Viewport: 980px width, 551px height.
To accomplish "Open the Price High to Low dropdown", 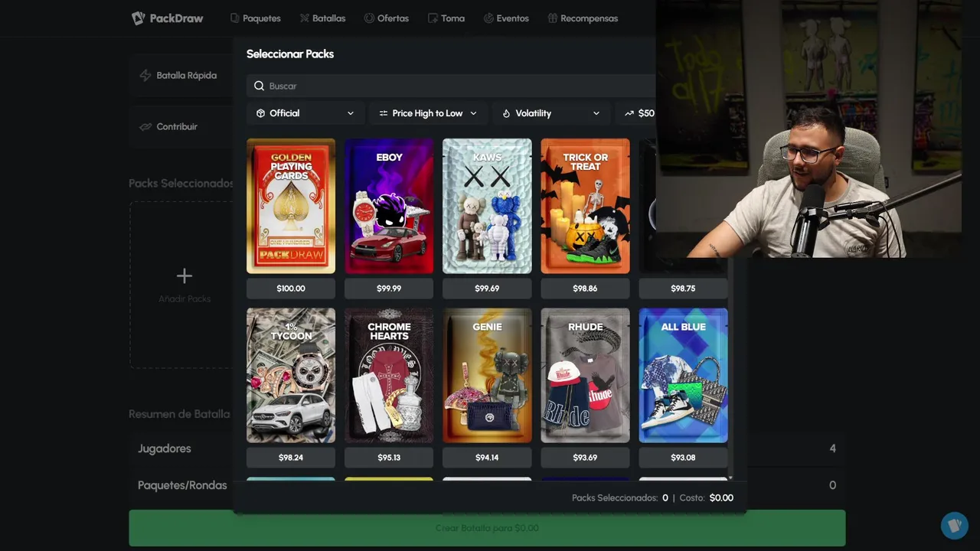I will tap(427, 113).
